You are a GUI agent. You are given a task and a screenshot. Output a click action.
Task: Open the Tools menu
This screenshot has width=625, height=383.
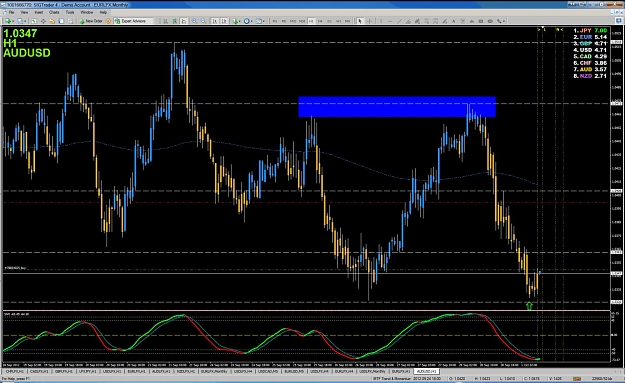pyautogui.click(x=70, y=12)
